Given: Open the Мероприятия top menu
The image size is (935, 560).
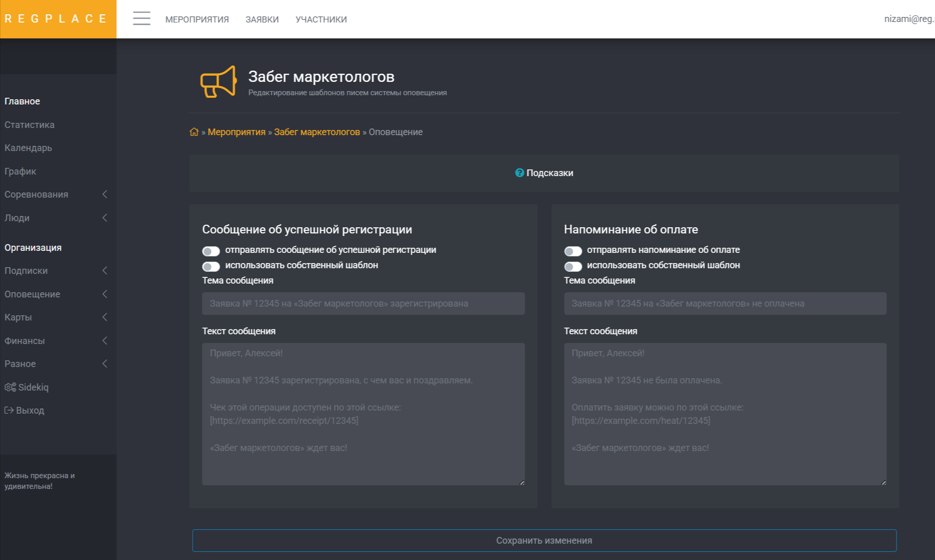Looking at the screenshot, I should coord(197,19).
